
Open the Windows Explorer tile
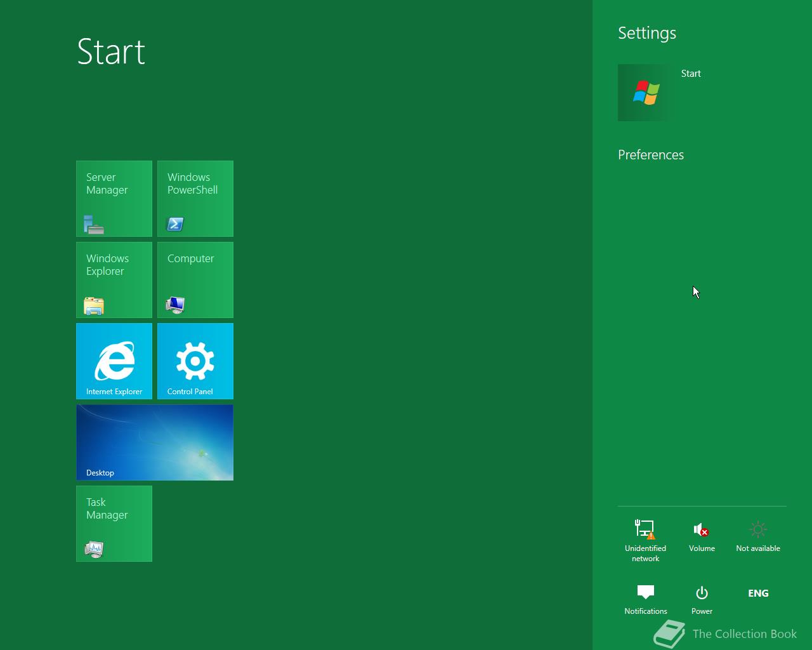(114, 280)
